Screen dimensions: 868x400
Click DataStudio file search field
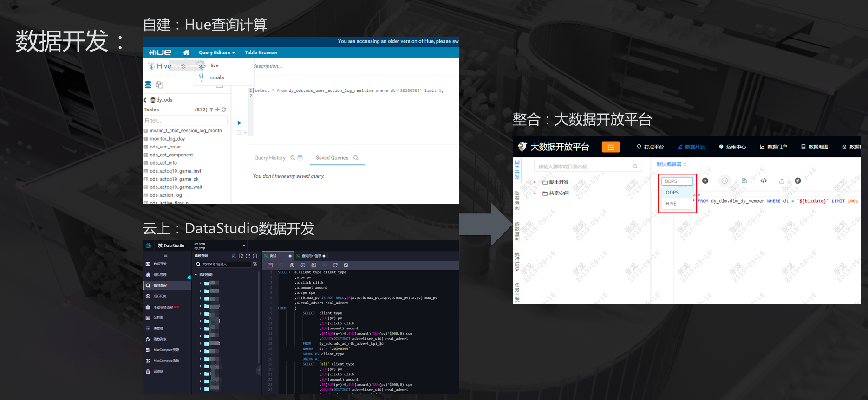tap(223, 264)
